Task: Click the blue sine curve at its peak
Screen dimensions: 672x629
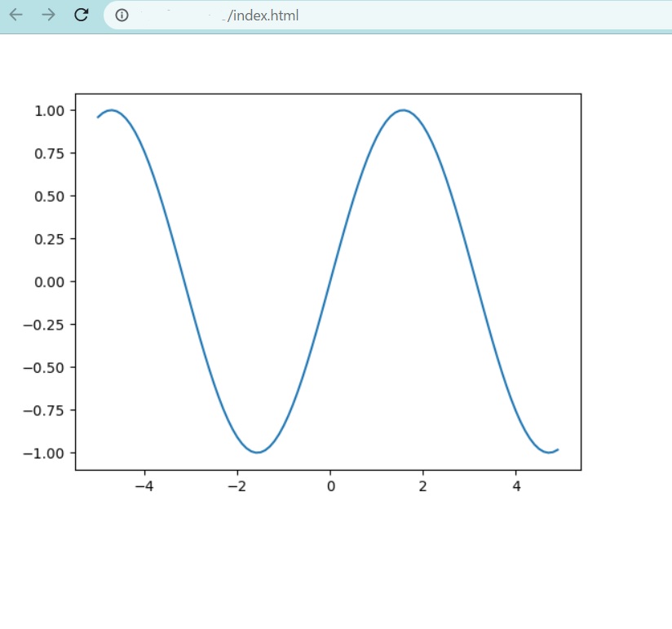Action: click(402, 110)
